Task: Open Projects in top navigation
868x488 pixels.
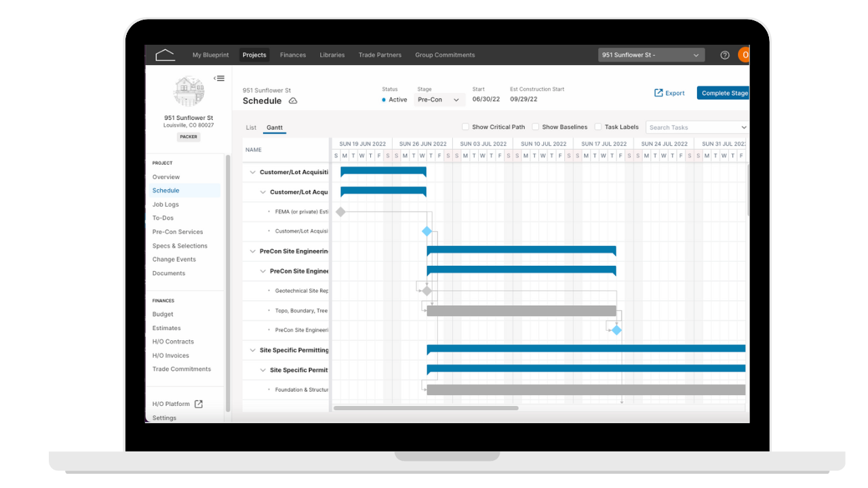Action: click(x=254, y=55)
